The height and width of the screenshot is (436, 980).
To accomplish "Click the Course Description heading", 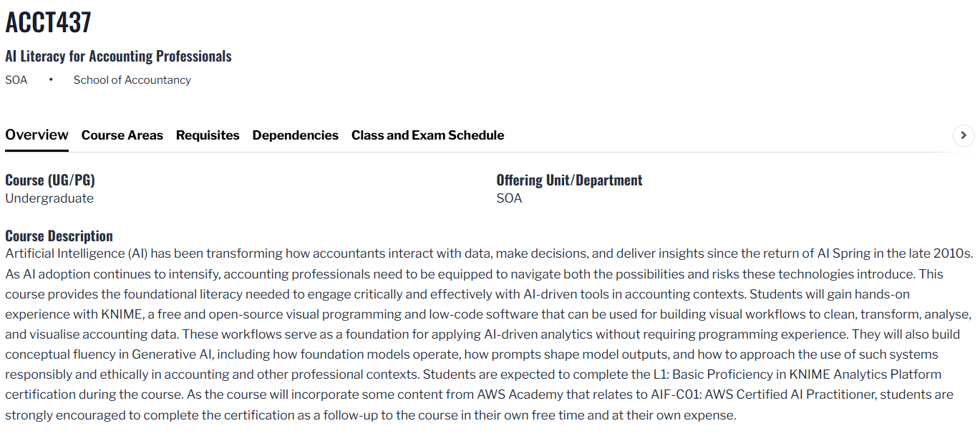I will coord(59,236).
